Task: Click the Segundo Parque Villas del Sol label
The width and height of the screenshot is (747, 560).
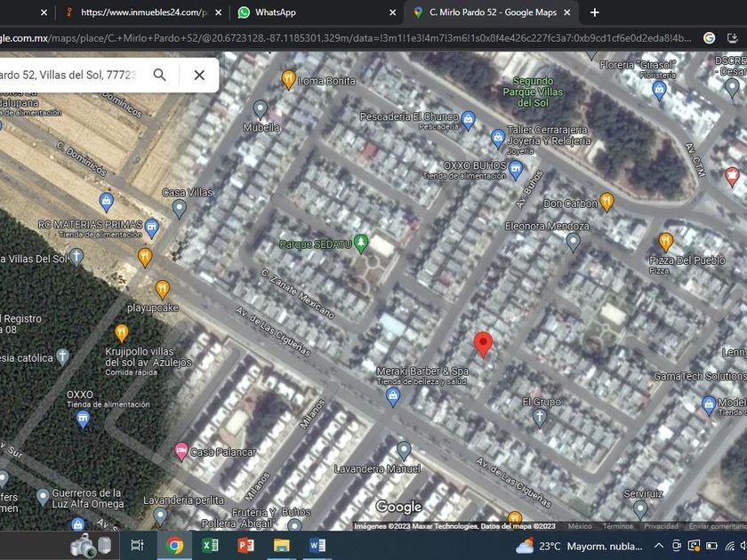Action: click(x=533, y=92)
